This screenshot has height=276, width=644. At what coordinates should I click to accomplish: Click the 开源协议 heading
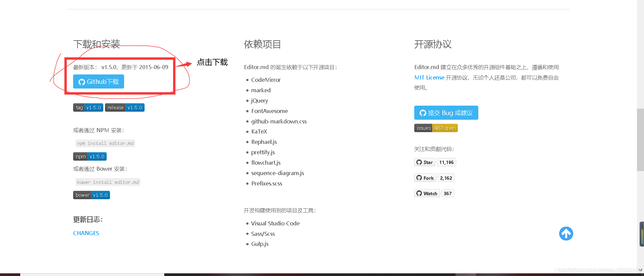433,44
